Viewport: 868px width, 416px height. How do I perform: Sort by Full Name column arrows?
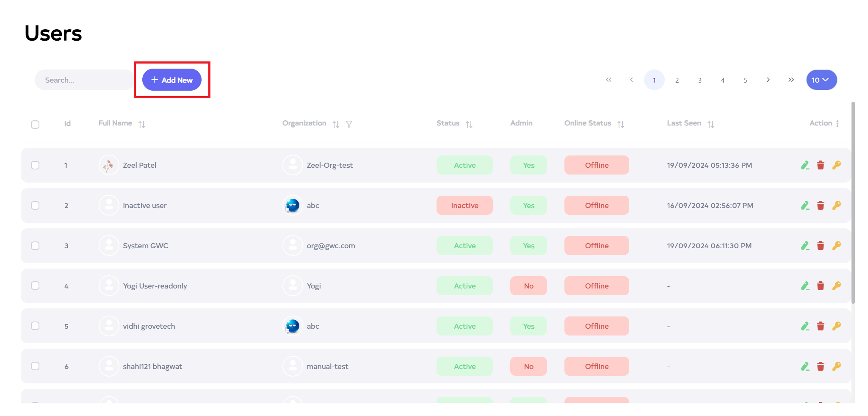(142, 124)
